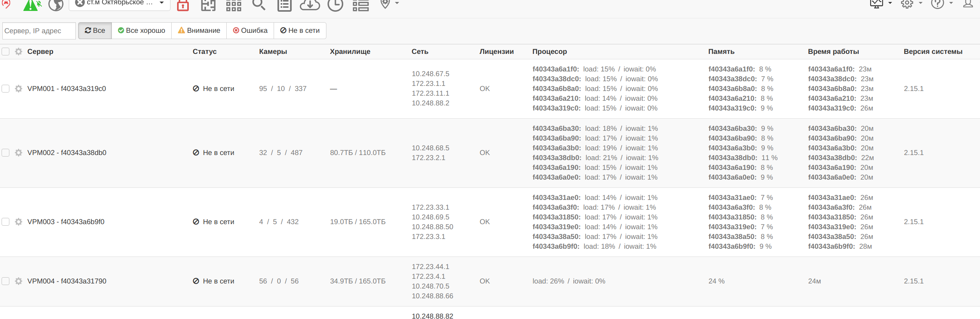Screen dimensions: 980x319
Task: Check the VPM002 row checkbox
Action: [x=5, y=153]
